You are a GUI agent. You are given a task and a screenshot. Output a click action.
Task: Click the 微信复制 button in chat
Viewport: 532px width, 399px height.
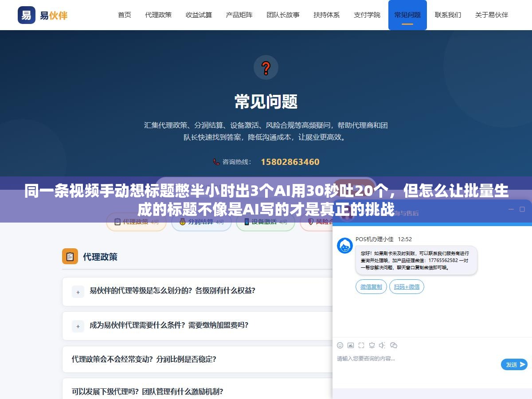coord(371,287)
